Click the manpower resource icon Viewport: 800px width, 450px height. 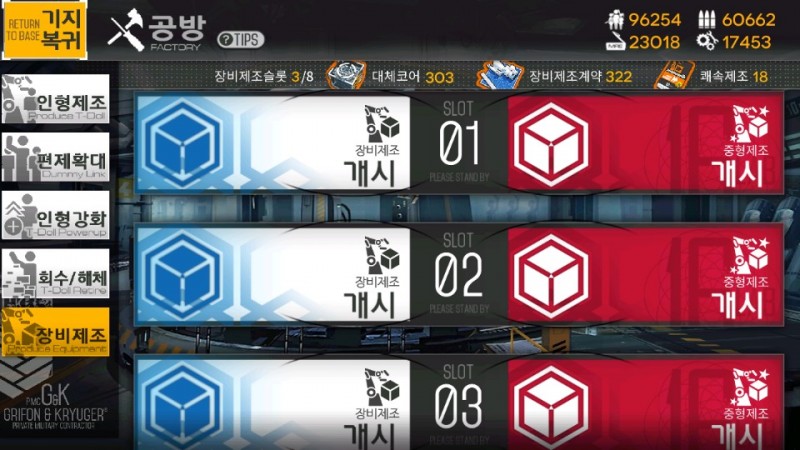[x=615, y=20]
